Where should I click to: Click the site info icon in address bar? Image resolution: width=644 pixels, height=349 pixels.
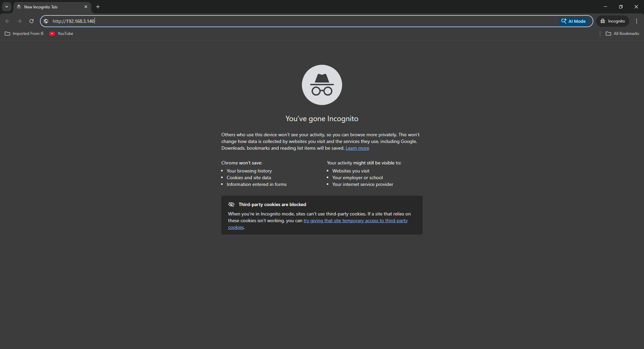coord(46,21)
